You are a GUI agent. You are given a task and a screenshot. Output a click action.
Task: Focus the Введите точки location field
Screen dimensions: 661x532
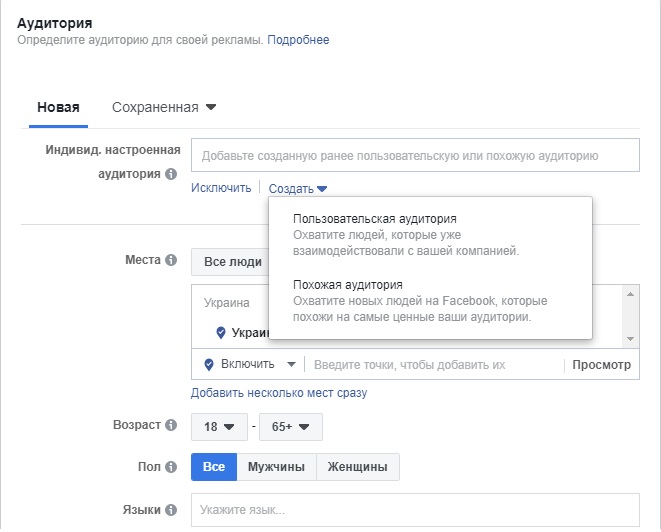click(434, 365)
